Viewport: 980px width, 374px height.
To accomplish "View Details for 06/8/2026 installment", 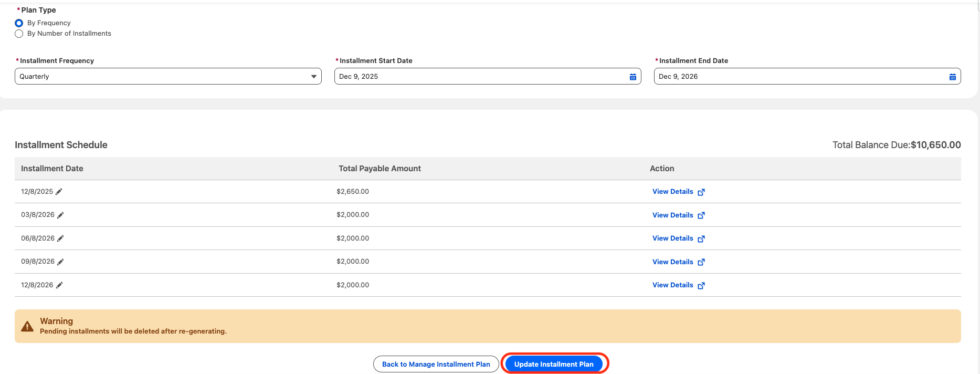I will pos(672,238).
